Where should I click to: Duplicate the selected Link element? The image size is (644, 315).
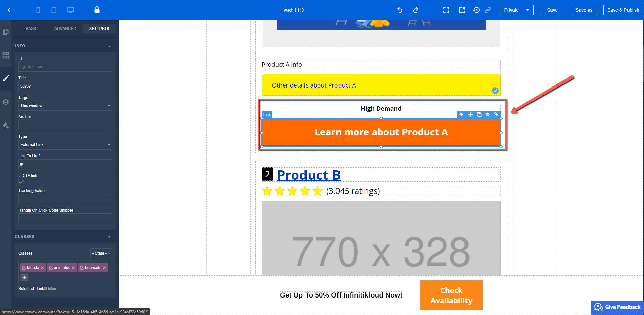[479, 115]
